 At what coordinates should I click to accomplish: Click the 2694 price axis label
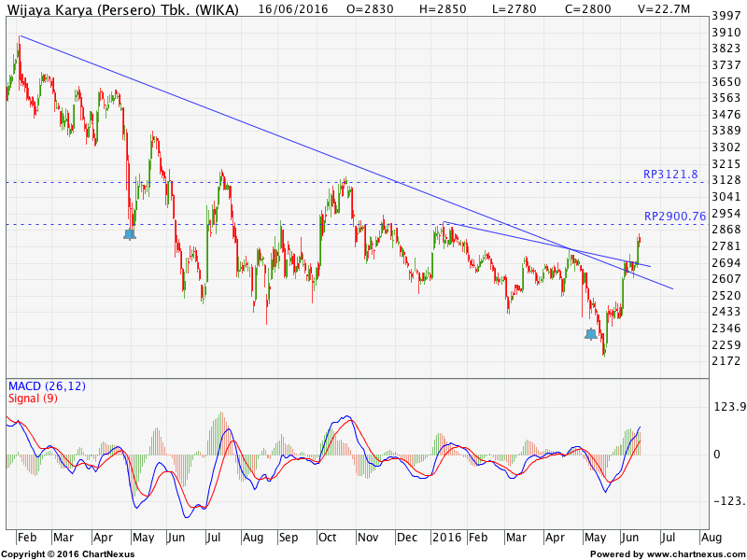(x=726, y=262)
